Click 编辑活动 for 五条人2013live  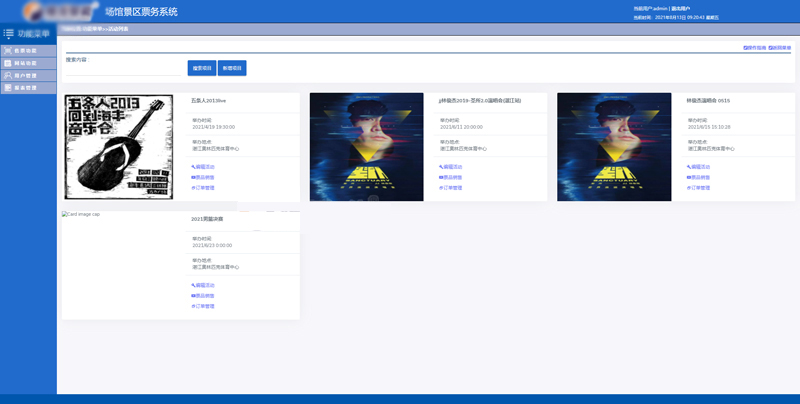point(203,167)
